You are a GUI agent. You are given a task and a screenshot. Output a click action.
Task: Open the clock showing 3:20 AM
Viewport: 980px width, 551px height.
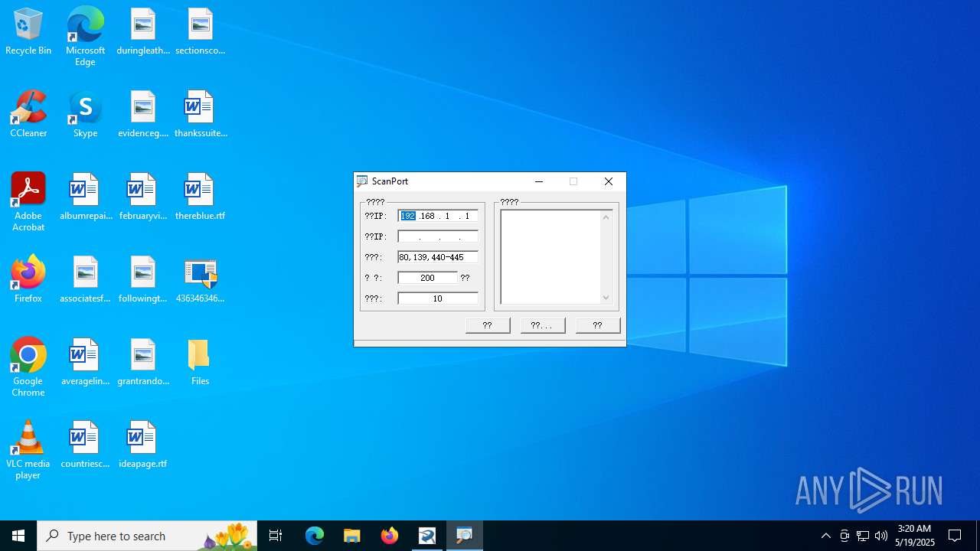(x=914, y=536)
